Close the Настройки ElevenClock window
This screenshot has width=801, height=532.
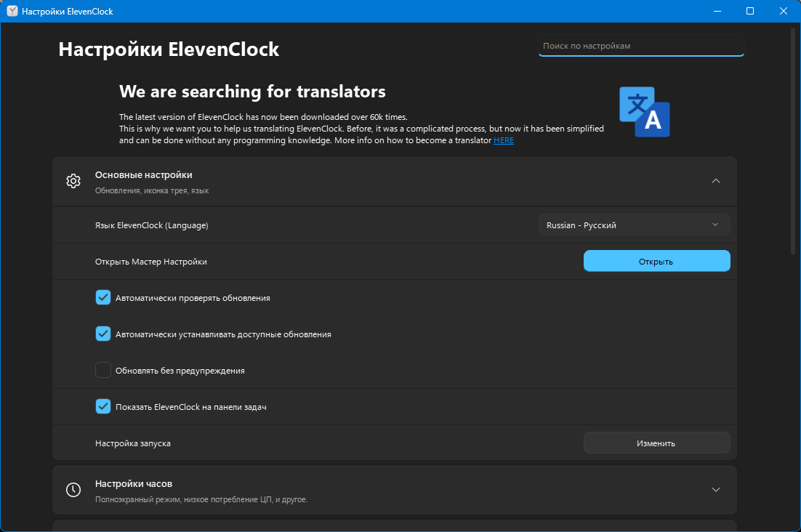[783, 11]
